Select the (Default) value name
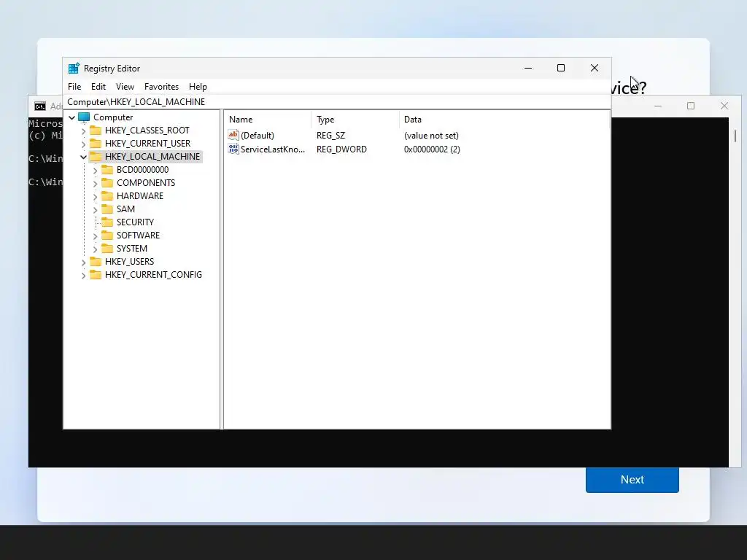Image resolution: width=747 pixels, height=560 pixels. pos(258,136)
